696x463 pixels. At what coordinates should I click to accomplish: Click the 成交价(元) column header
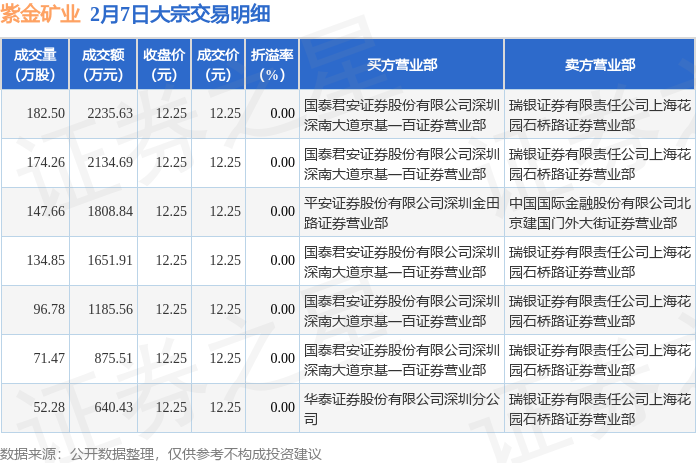(218, 64)
